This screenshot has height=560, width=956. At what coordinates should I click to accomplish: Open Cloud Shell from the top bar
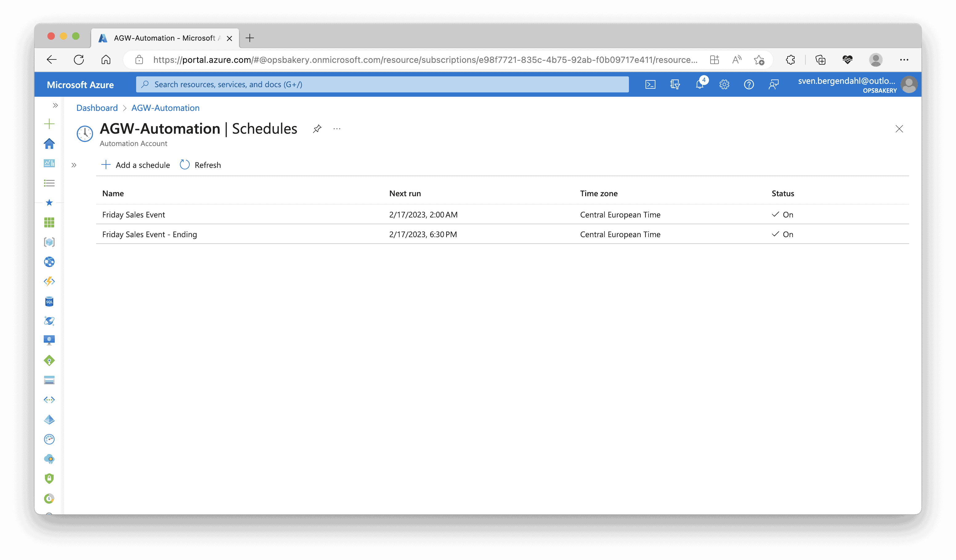[x=650, y=84]
